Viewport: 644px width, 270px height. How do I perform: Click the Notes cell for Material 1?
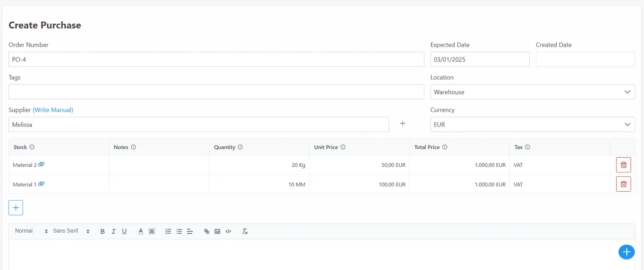click(x=159, y=184)
